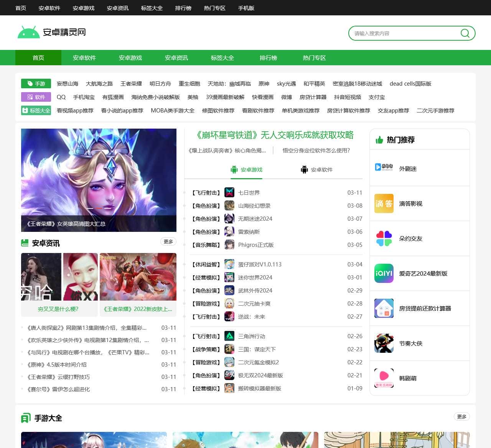Click the 搬砖模拟器最新版 game icon
The height and width of the screenshot is (448, 491).
click(x=229, y=388)
